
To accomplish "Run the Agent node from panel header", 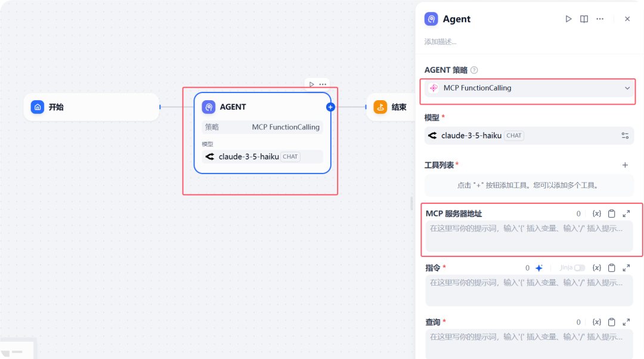I will pos(568,19).
